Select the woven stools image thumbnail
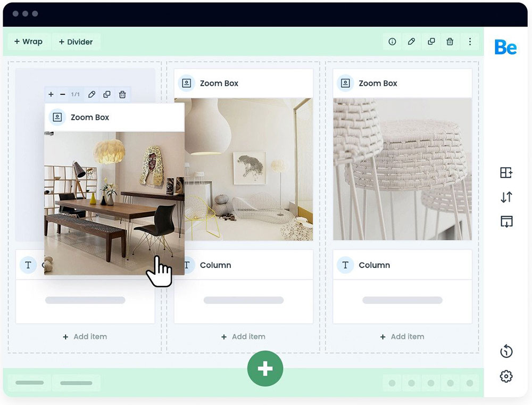532x405 pixels. pyautogui.click(x=402, y=169)
